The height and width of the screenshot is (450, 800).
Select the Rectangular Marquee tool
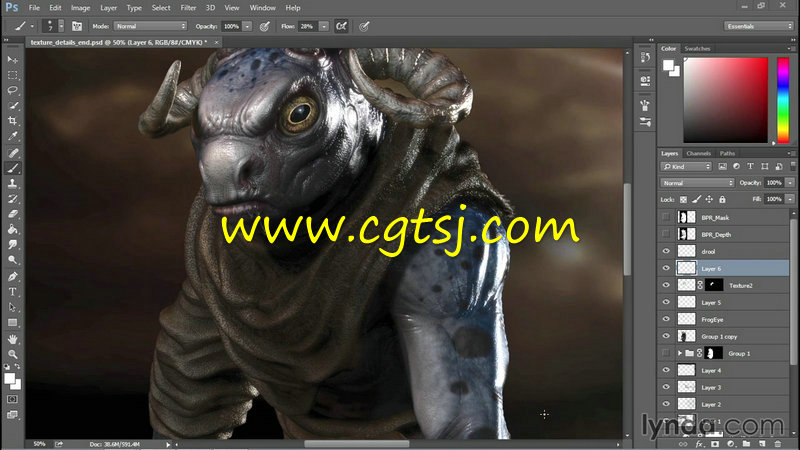click(12, 75)
